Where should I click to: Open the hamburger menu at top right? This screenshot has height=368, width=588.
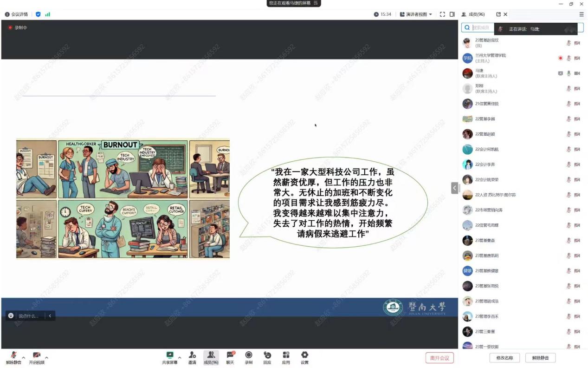coord(581,14)
